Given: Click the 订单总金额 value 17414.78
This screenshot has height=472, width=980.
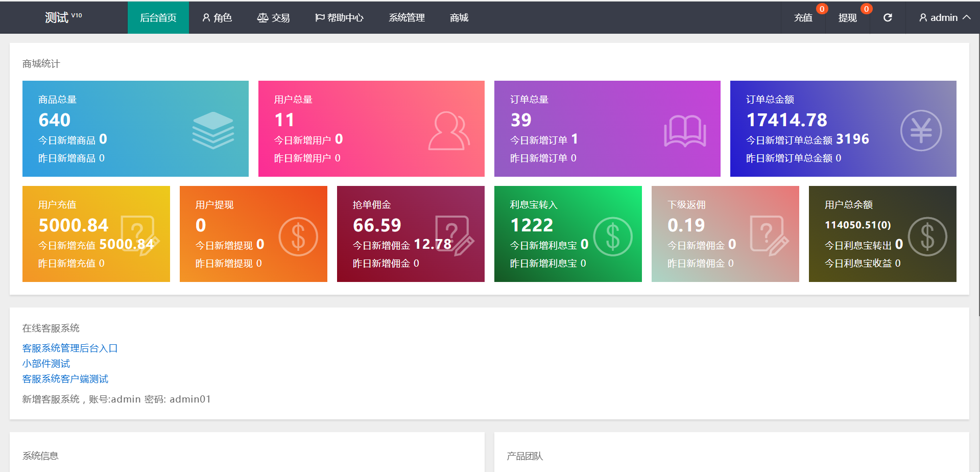Looking at the screenshot, I should (786, 120).
